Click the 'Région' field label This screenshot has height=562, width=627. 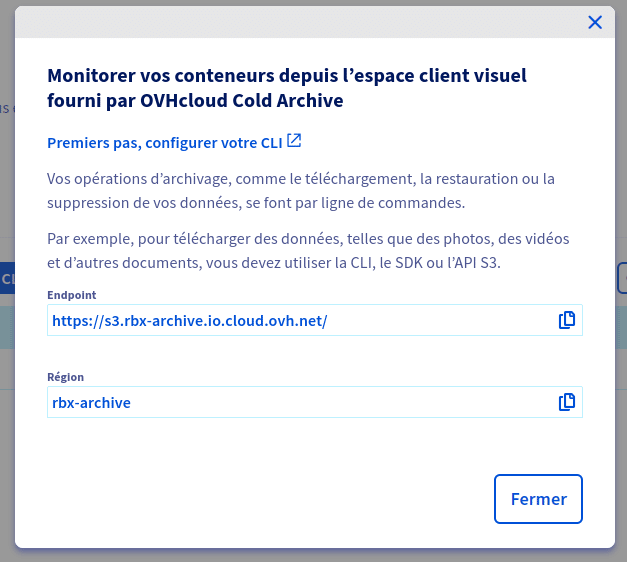pos(66,377)
